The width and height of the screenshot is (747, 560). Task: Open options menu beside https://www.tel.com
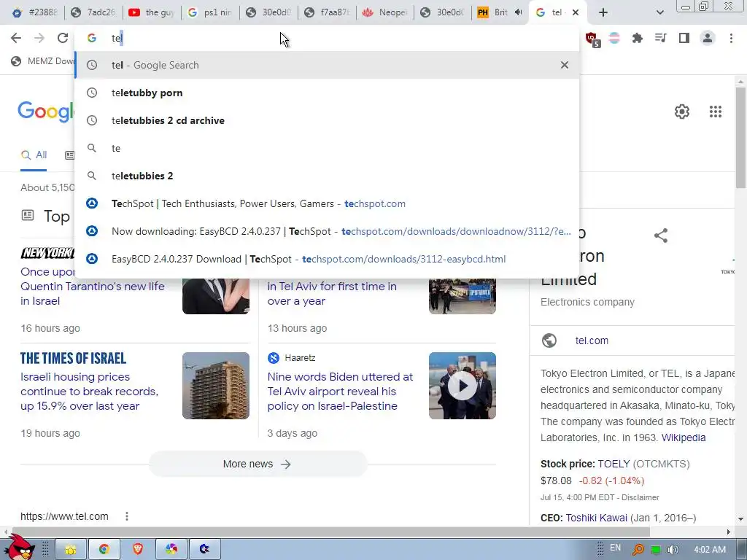coord(127,516)
